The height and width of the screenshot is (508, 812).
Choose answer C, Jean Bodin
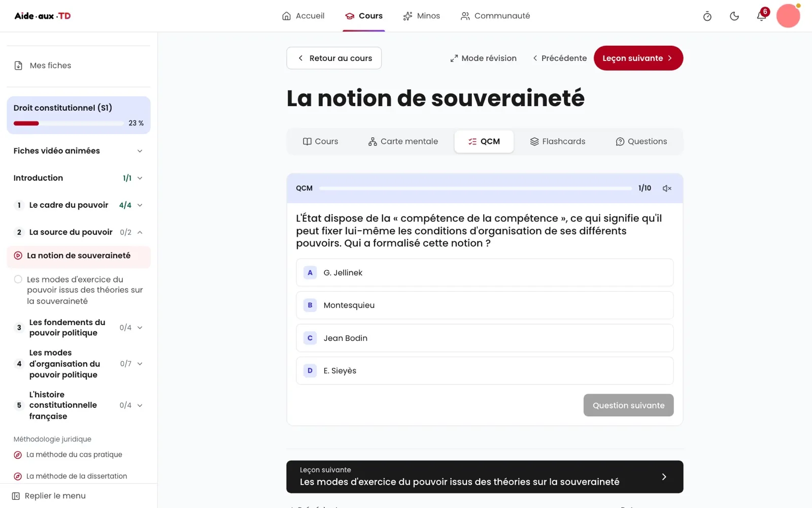click(485, 338)
